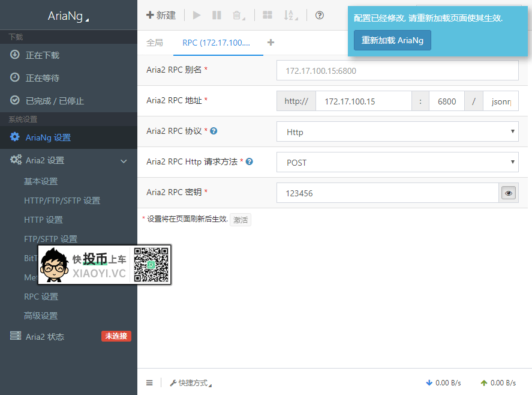This screenshot has height=395, width=532.
Task: Open 正在下载 downloading list
Action: [x=68, y=55]
